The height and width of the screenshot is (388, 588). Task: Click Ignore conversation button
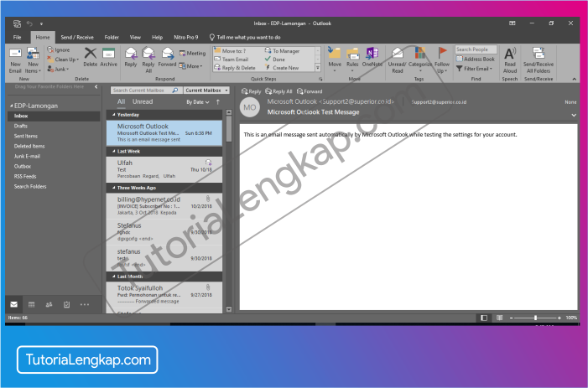[x=59, y=49]
